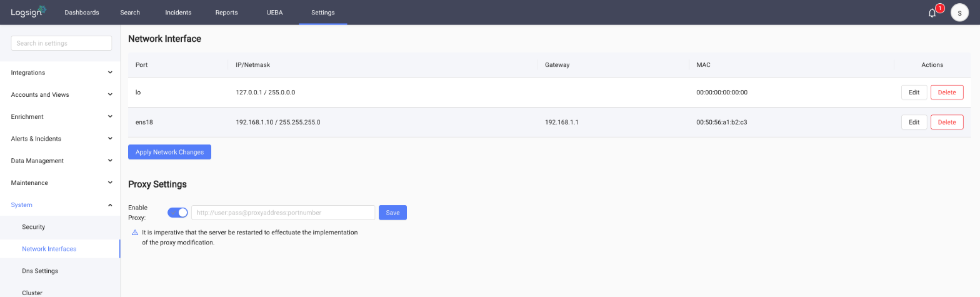Disable the Enable Proxy toggle
980x297 pixels.
177,213
